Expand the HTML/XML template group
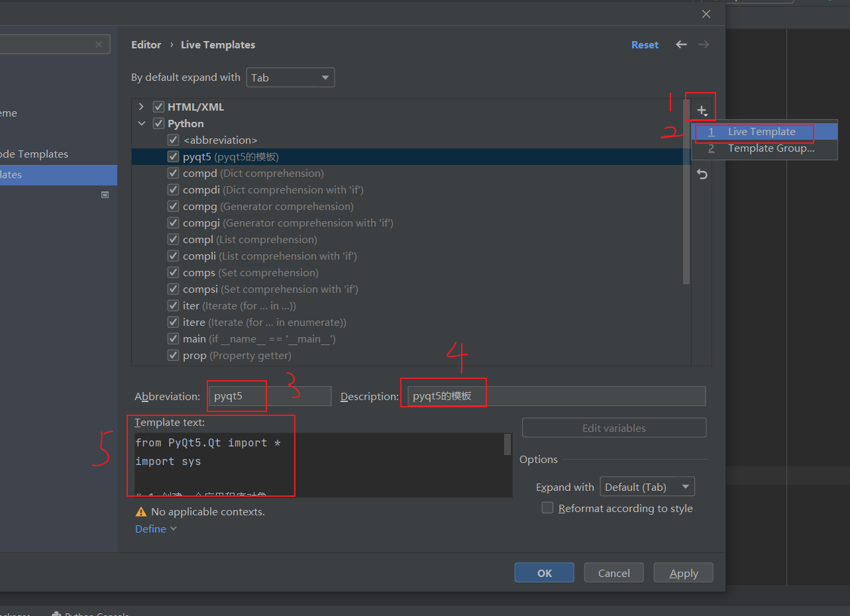 click(141, 107)
